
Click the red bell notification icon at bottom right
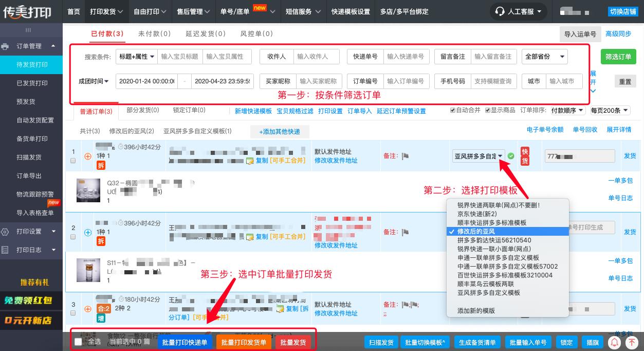click(616, 342)
